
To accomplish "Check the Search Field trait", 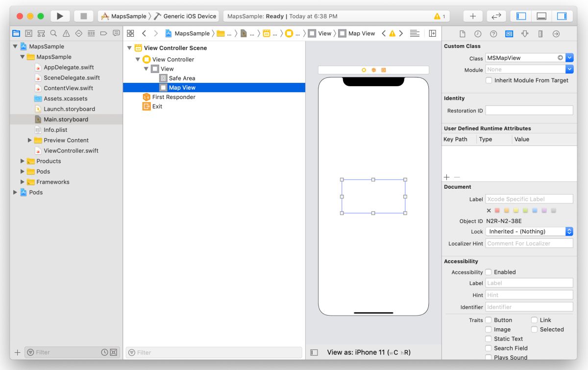I will tap(489, 348).
